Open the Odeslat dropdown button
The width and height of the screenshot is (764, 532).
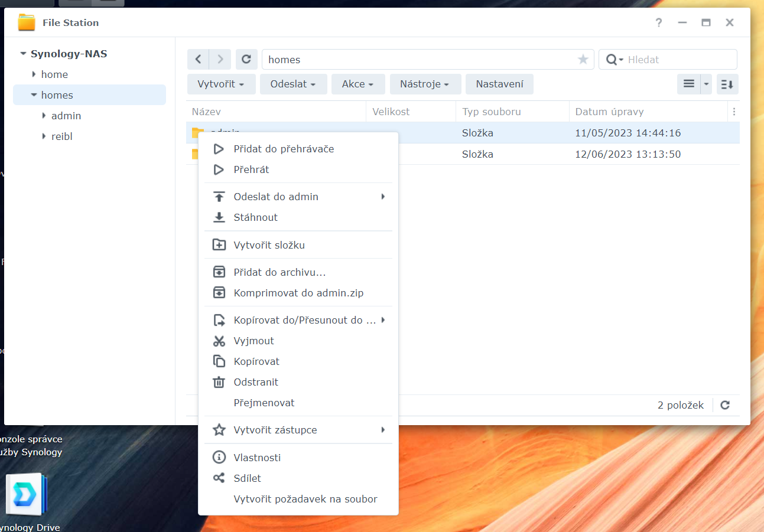pos(292,84)
